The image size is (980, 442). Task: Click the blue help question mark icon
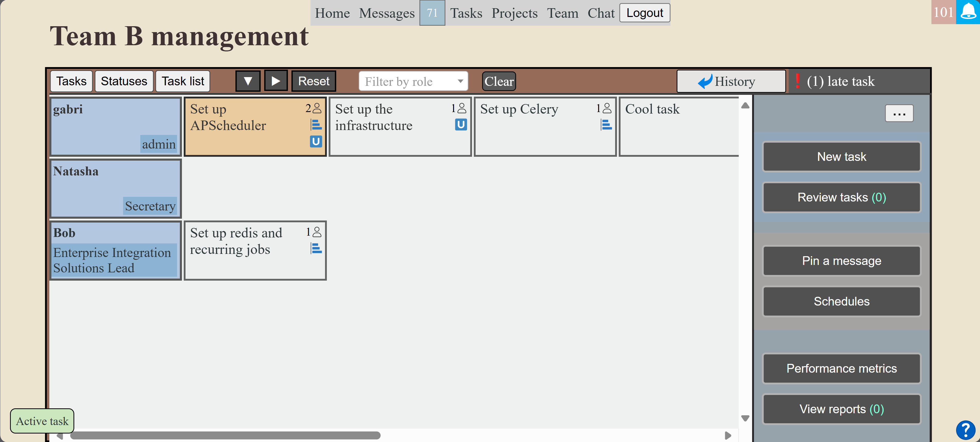[966, 431]
